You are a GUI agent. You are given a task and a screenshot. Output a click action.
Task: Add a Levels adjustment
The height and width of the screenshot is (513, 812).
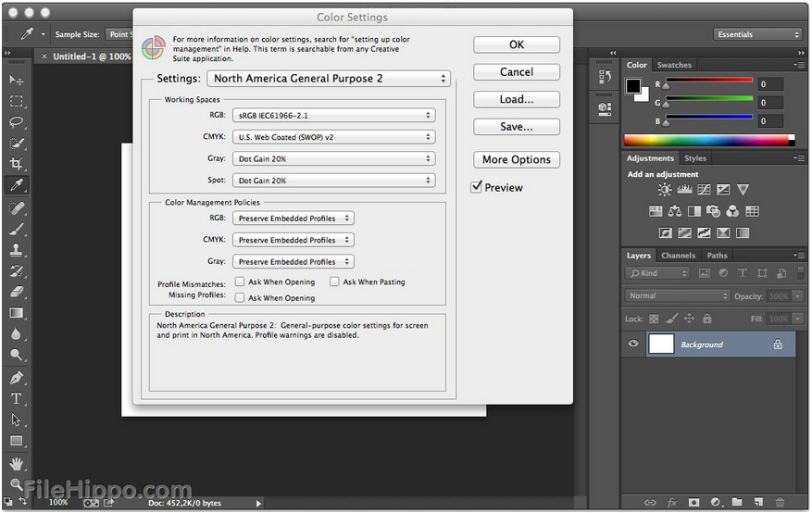coord(684,190)
